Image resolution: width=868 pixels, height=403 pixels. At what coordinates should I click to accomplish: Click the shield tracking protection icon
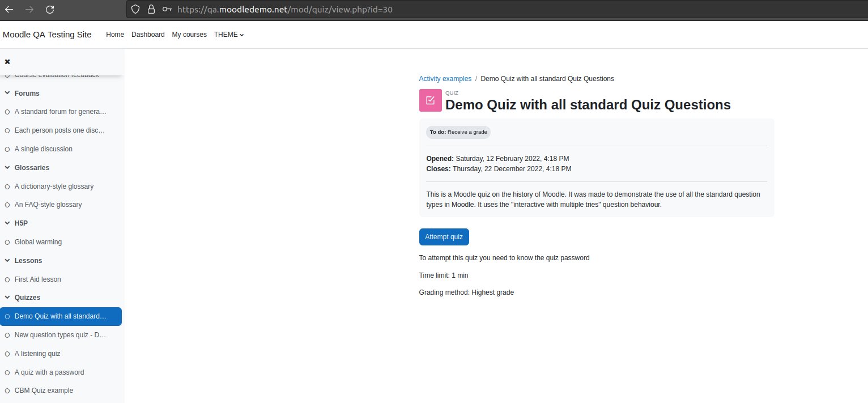135,9
